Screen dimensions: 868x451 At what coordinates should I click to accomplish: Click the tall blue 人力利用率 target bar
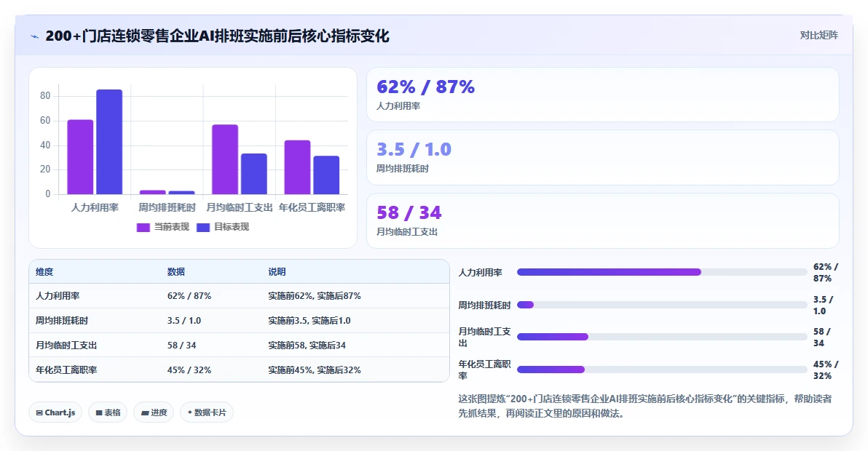tap(109, 142)
